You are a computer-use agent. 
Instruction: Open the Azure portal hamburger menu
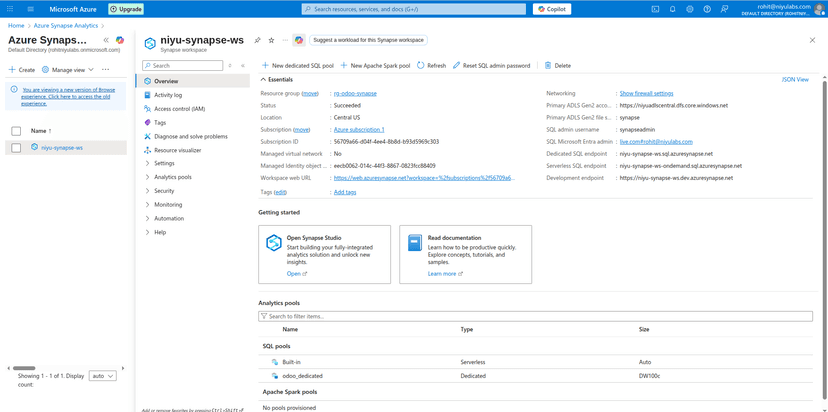pos(30,9)
